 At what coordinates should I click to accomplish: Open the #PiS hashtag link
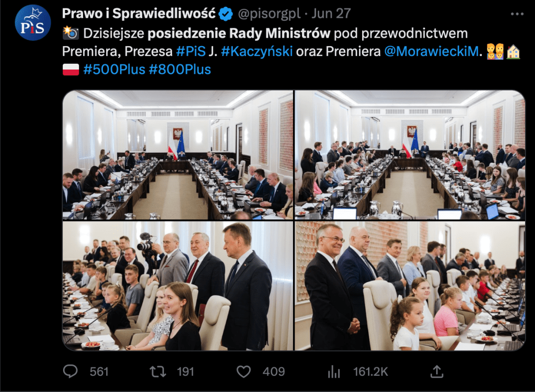tap(191, 51)
